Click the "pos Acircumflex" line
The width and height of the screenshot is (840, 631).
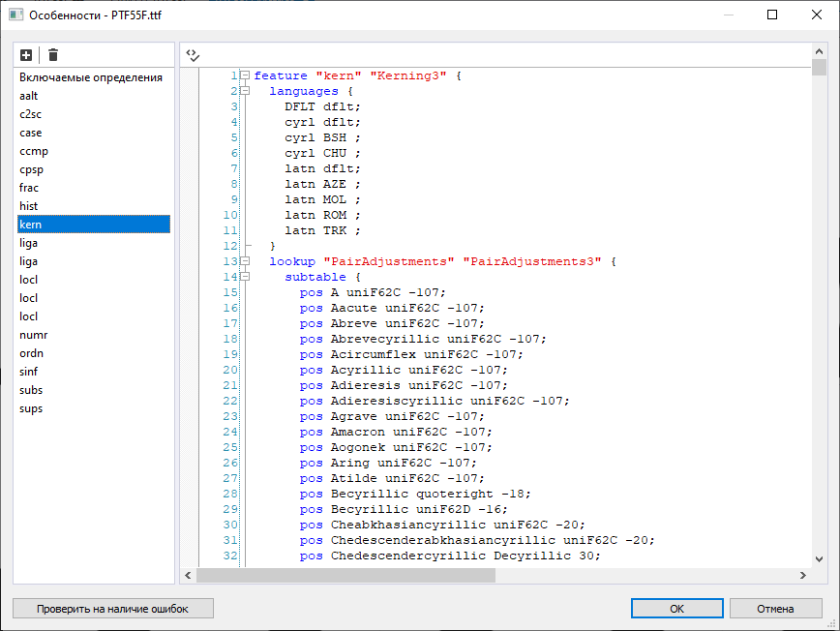(411, 354)
